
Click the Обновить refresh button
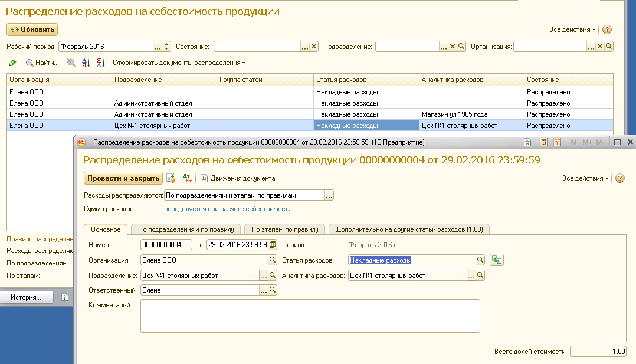[32, 29]
